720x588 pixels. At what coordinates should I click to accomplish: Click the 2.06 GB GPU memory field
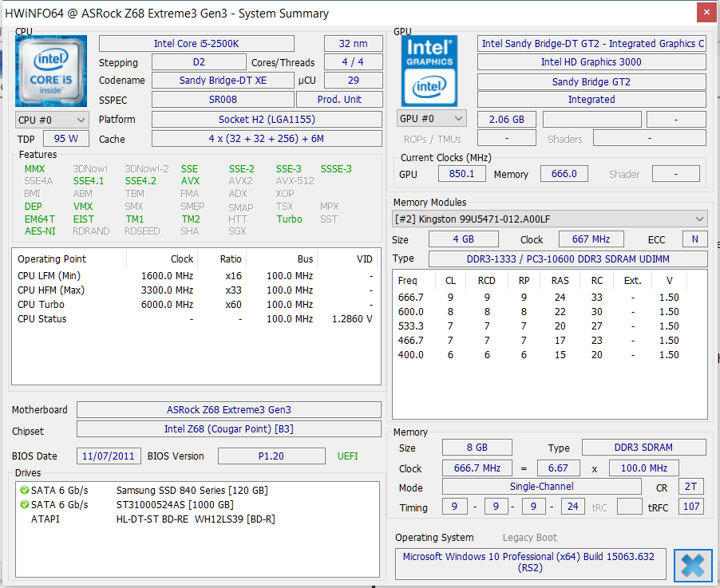pyautogui.click(x=507, y=120)
